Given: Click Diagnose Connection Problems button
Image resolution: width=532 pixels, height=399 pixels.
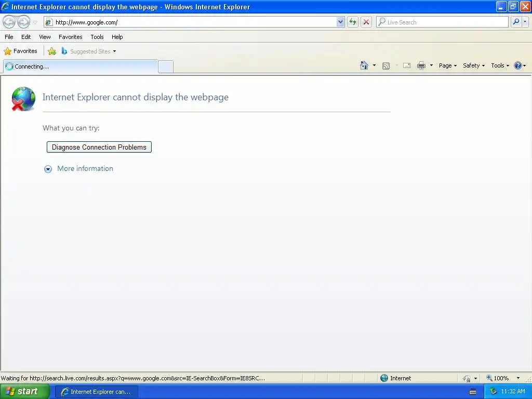Looking at the screenshot, I should [99, 147].
